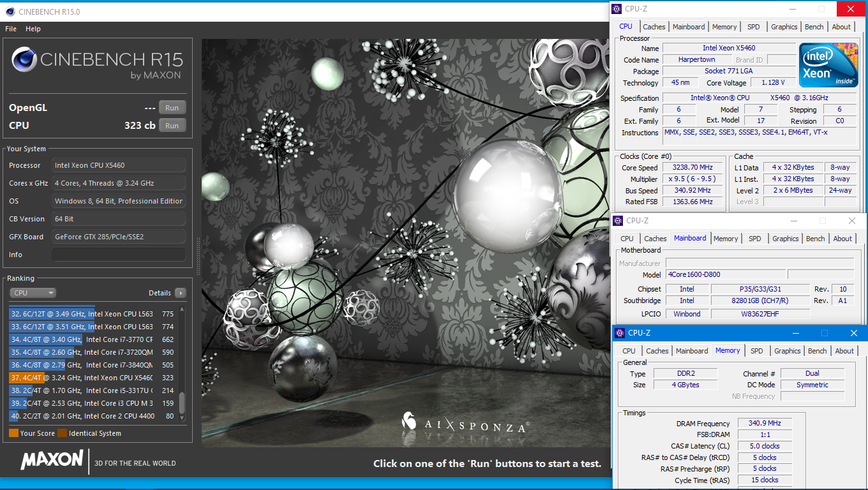Click the Your Score orange legend swatch
This screenshot has width=868, height=490.
13,433
